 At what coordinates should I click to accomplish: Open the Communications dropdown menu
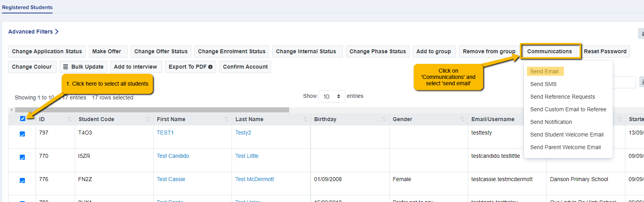550,51
